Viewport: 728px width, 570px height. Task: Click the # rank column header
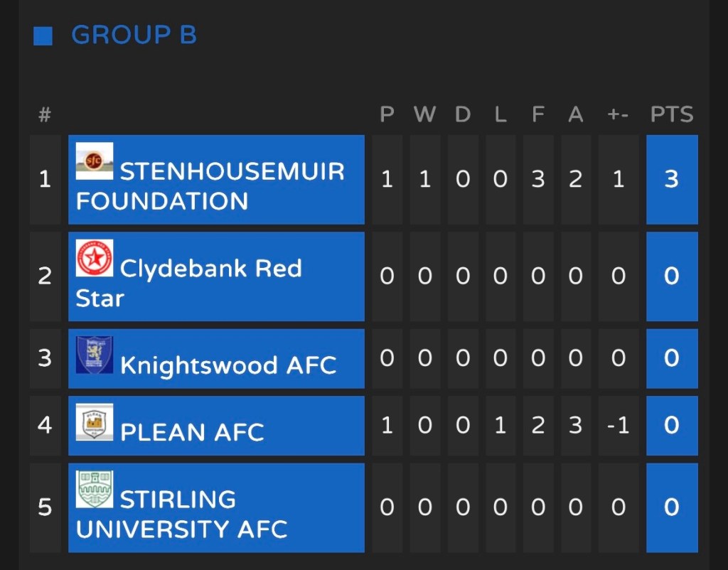pyautogui.click(x=45, y=114)
